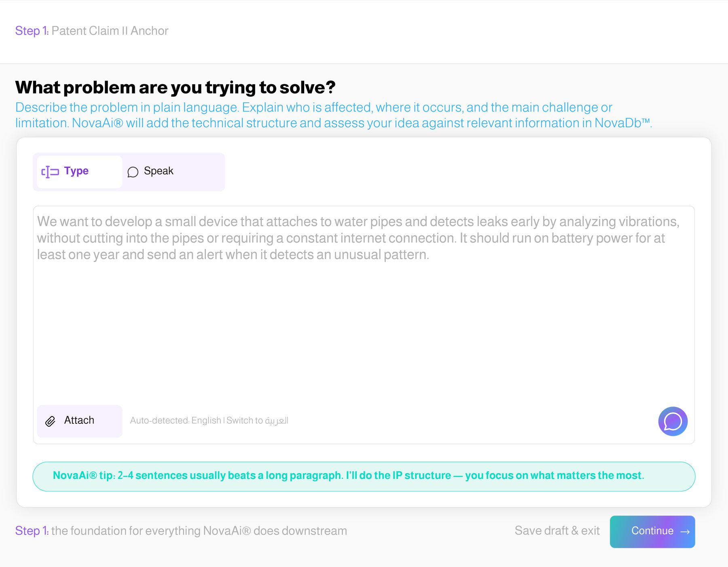Select Save draft & exit
Viewport: 728px width, 567px height.
tap(557, 531)
